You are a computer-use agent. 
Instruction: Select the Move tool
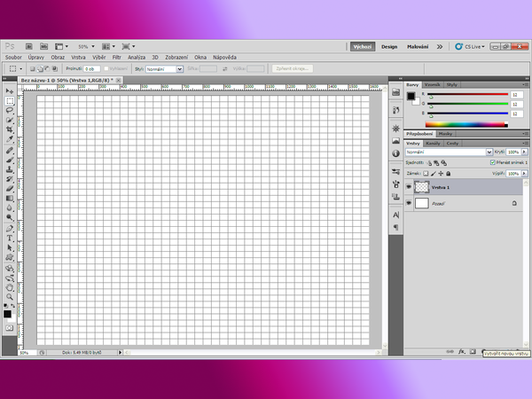click(x=10, y=90)
